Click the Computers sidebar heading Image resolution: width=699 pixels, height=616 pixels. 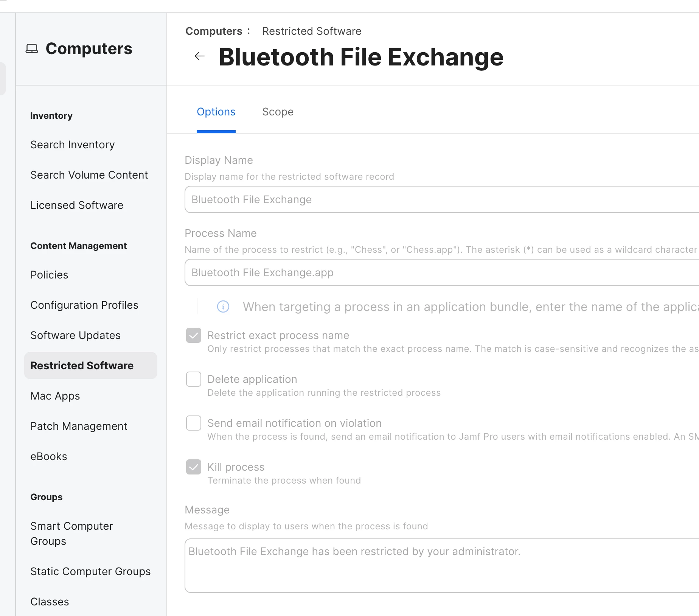89,49
